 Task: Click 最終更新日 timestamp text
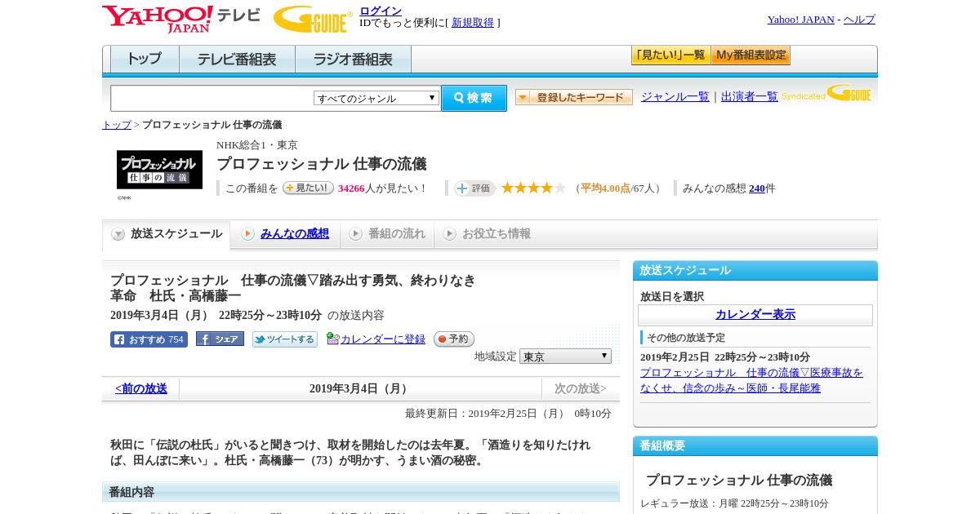tap(508, 414)
